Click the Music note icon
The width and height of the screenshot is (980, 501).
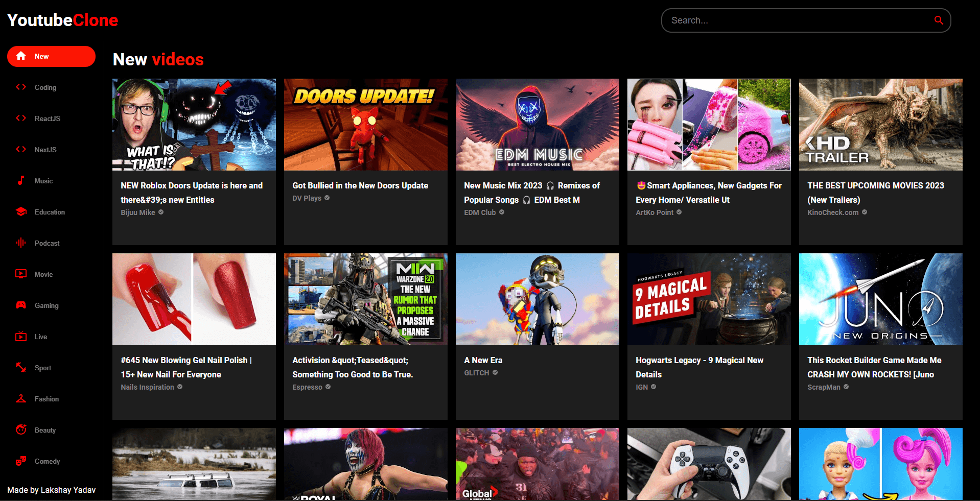point(21,181)
